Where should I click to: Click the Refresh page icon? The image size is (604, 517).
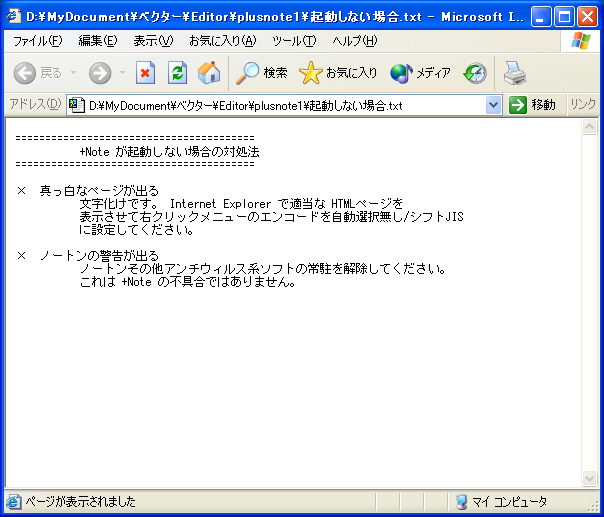coord(177,72)
